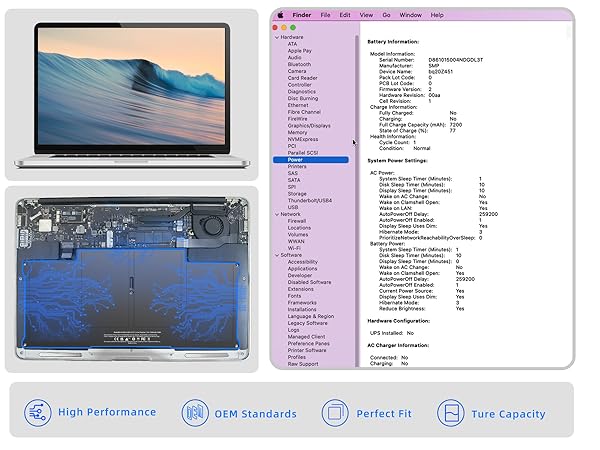This screenshot has width=600, height=450.
Task: Collapse the Network section in the sidebar
Action: (x=276, y=214)
